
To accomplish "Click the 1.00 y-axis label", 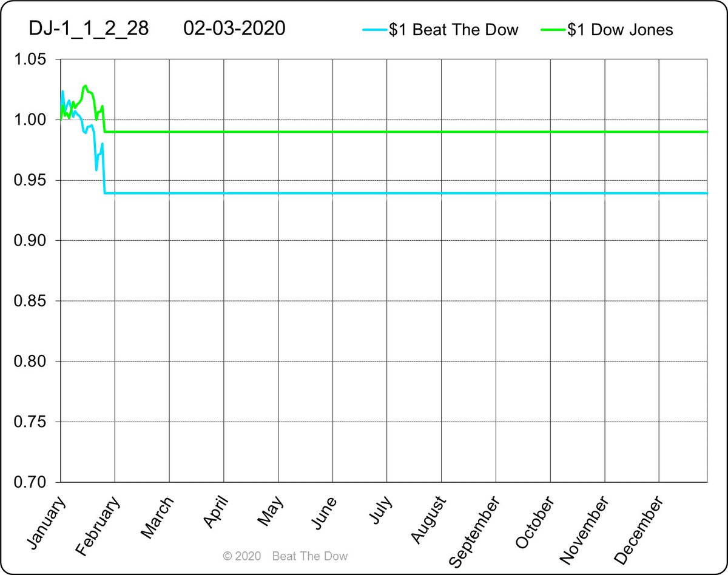I will (x=29, y=120).
